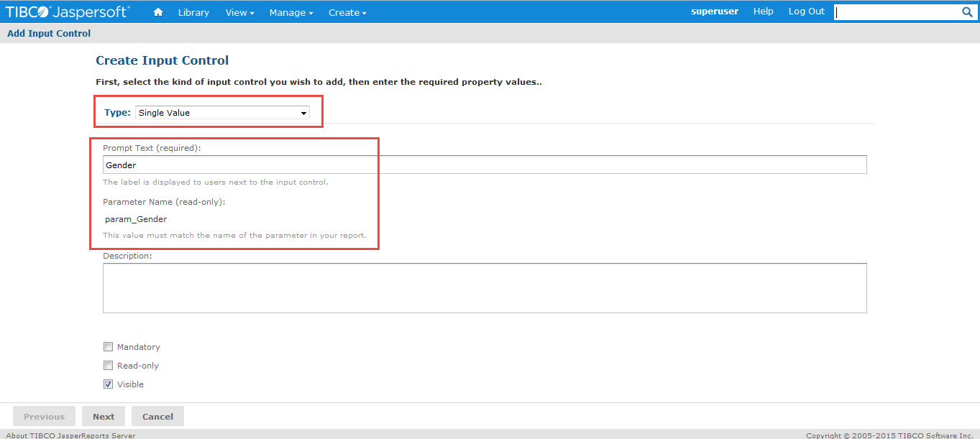The image size is (980, 439).
Task: Click the search magnifier icon
Action: tap(967, 11)
